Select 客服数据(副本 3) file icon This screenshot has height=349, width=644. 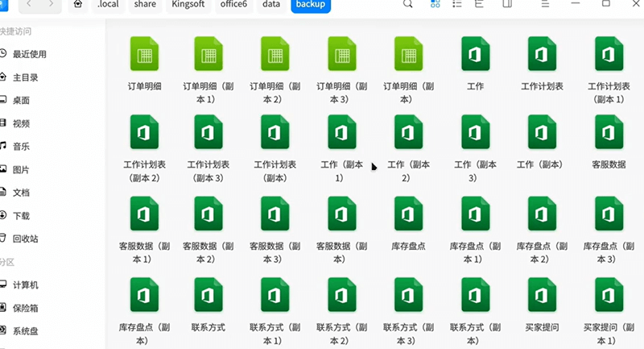(275, 214)
